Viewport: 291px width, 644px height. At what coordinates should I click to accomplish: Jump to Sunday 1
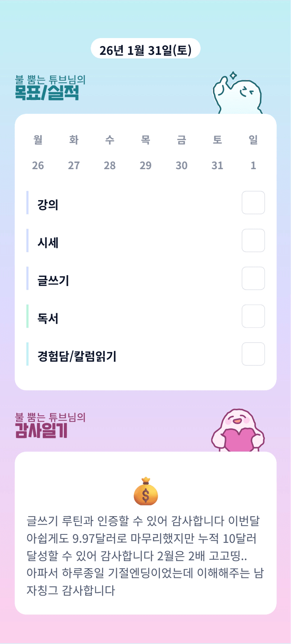pos(253,165)
